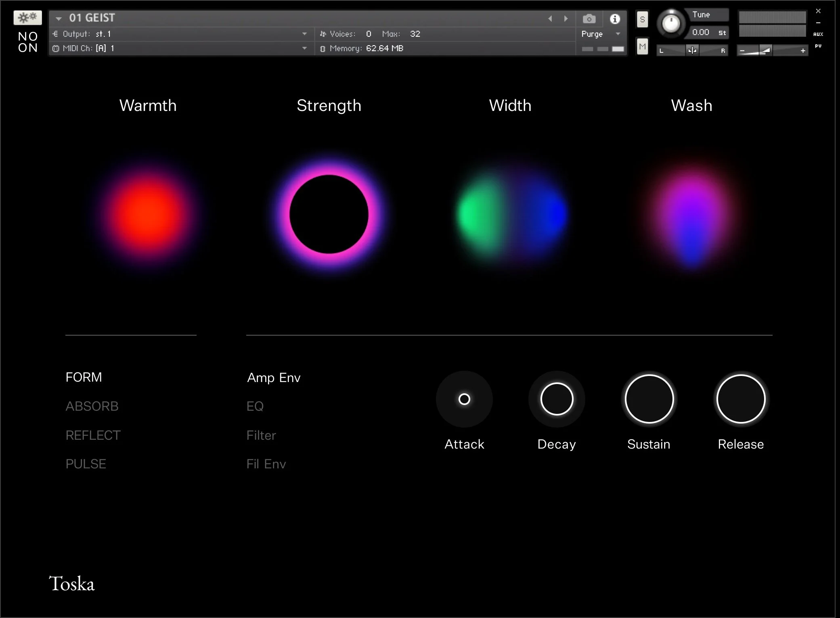This screenshot has height=618, width=840.
Task: Click the snapshot camera icon
Action: tap(589, 19)
